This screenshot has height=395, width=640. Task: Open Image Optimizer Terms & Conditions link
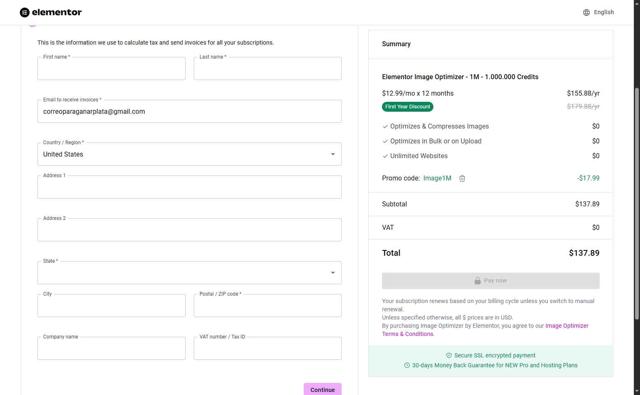click(485, 330)
